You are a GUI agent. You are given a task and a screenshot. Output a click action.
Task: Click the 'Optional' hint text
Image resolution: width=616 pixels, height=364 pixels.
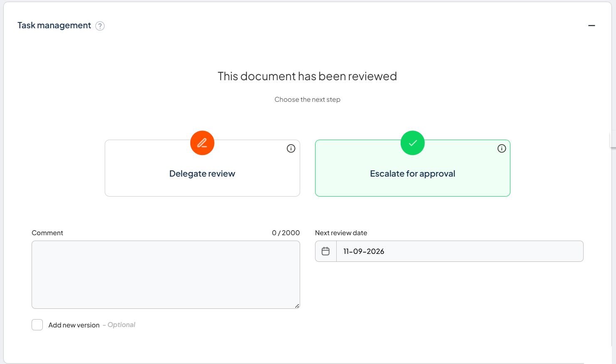tap(121, 325)
